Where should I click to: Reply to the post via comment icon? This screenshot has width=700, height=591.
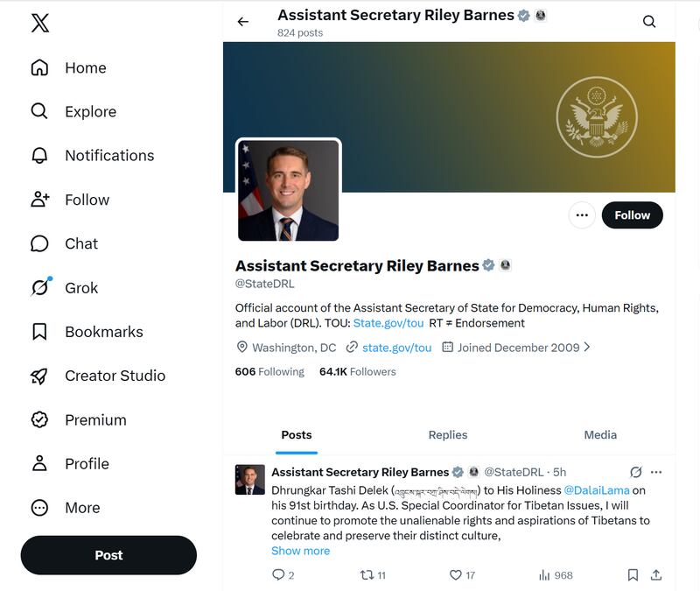tap(278, 574)
